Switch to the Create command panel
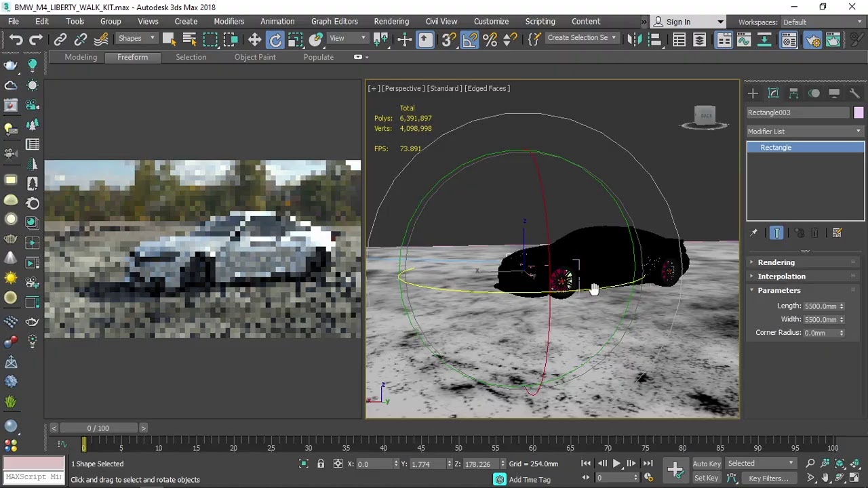The height and width of the screenshot is (488, 868). [753, 94]
